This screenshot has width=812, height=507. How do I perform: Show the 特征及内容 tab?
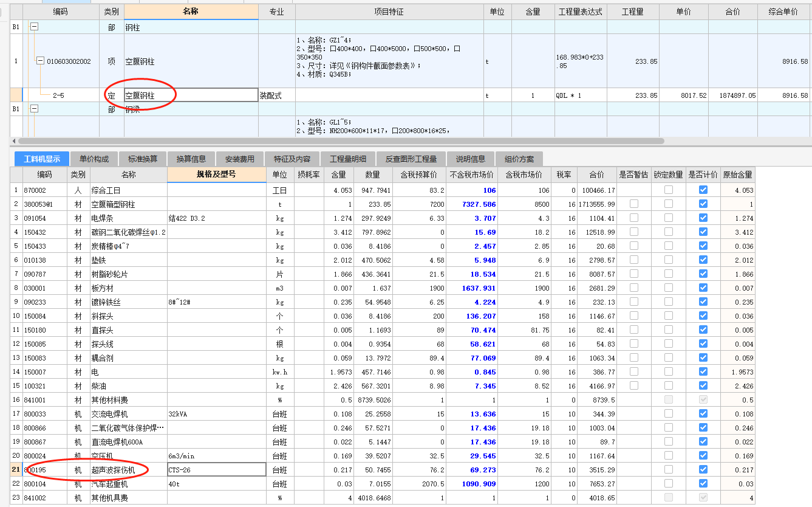tap(292, 159)
